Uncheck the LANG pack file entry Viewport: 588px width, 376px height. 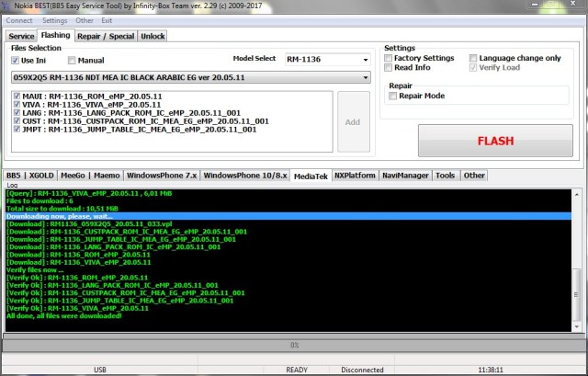(x=15, y=112)
